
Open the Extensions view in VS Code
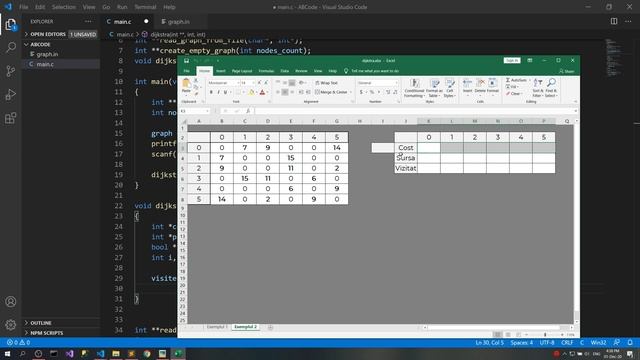click(11, 118)
